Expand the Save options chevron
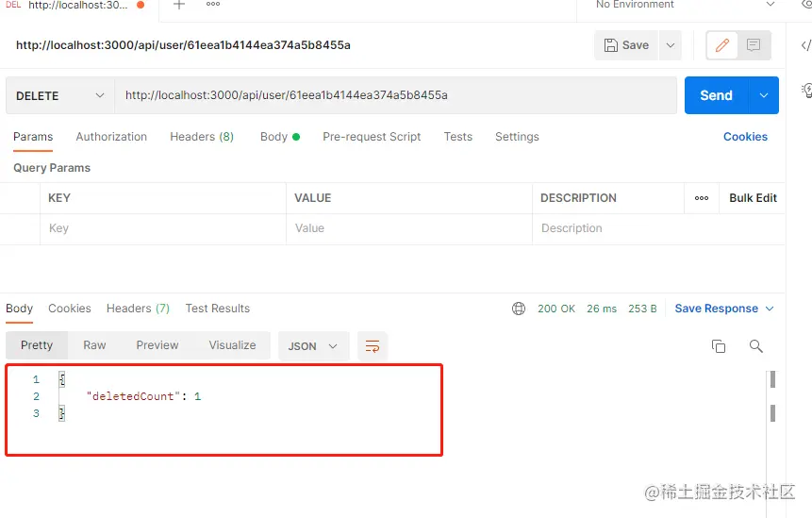 point(671,45)
